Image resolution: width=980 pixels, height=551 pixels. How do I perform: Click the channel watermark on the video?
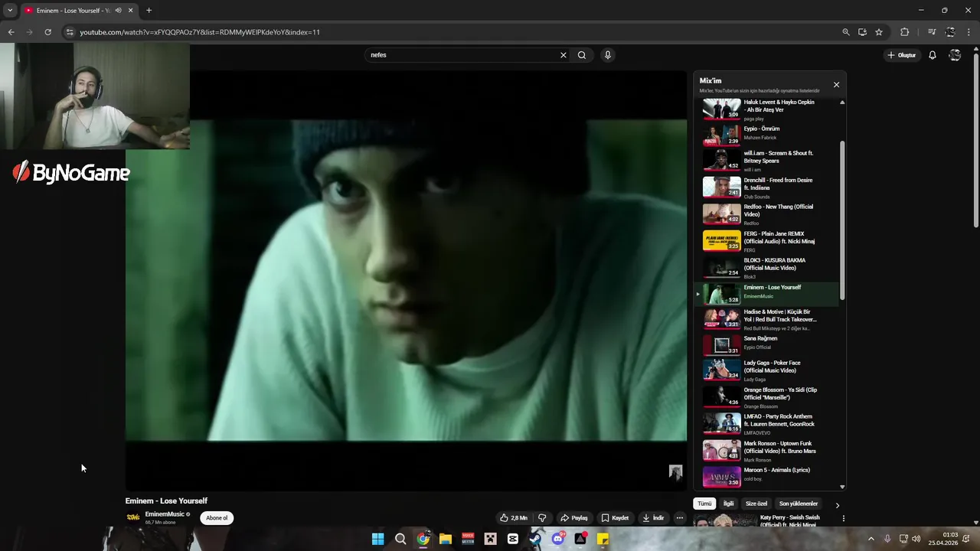[x=675, y=472]
